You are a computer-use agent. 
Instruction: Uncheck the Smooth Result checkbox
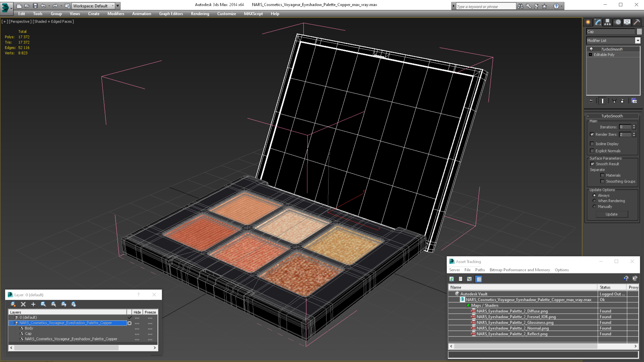(x=592, y=164)
